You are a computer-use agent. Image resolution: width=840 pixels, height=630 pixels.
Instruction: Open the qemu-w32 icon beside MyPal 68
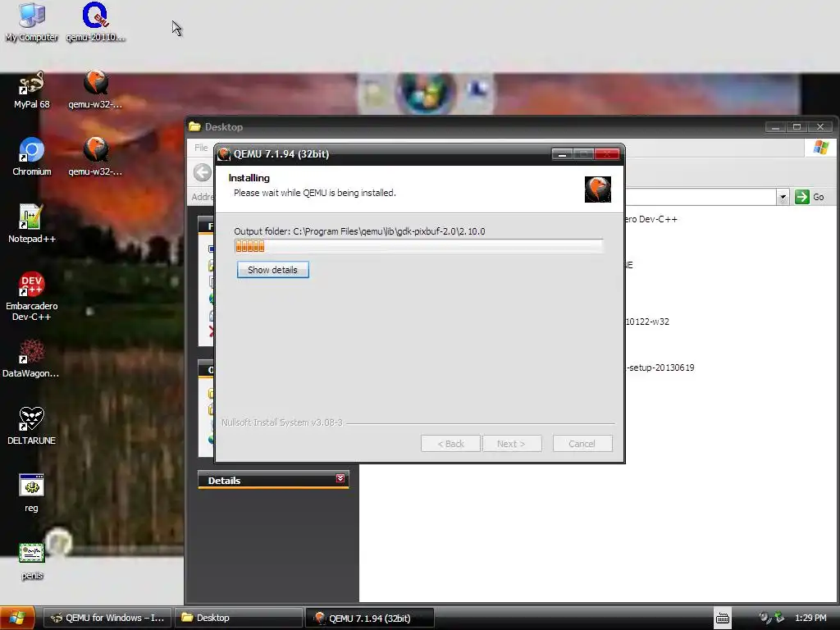(x=95, y=90)
